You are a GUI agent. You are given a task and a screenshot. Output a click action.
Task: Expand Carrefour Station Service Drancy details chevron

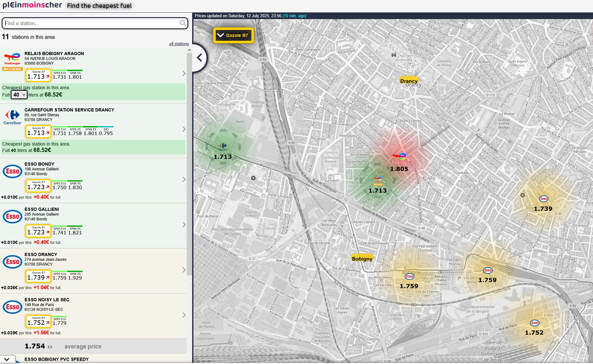184,129
